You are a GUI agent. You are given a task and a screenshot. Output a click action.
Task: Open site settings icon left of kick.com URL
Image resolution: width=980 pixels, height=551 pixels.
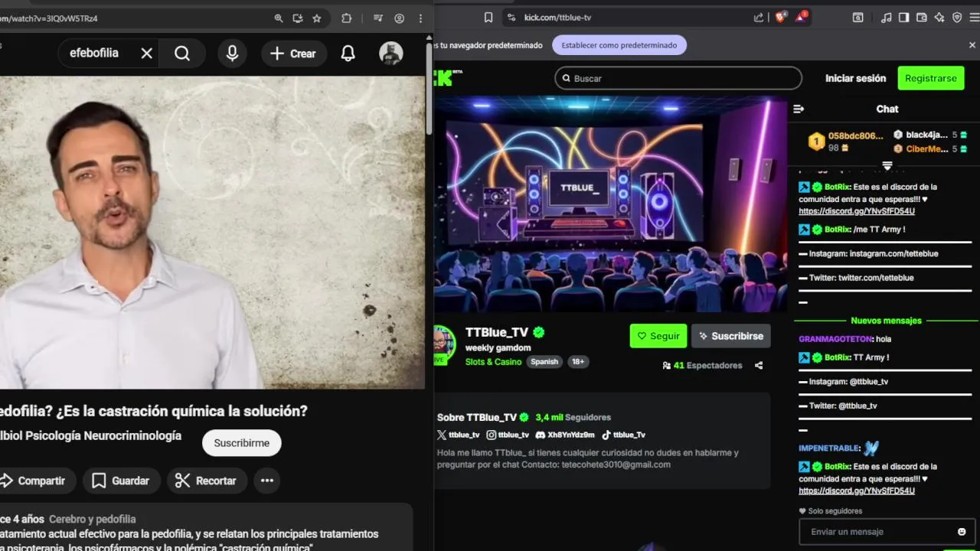[x=511, y=18]
